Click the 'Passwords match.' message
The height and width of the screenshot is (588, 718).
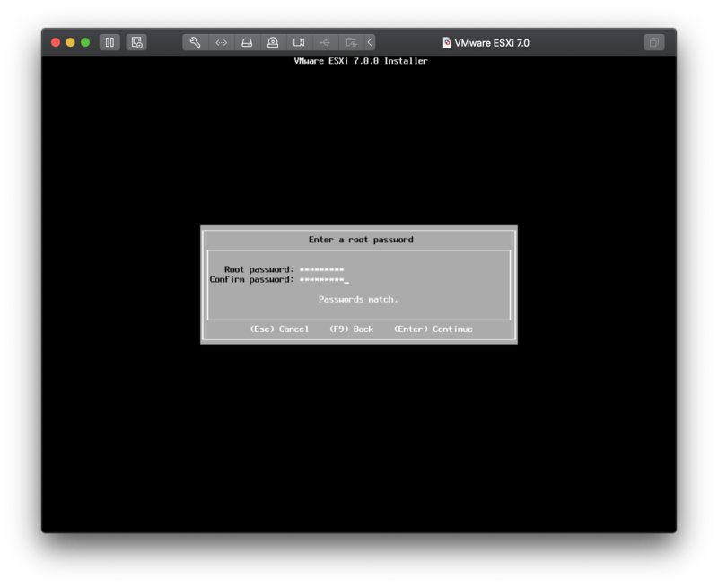[x=358, y=299]
